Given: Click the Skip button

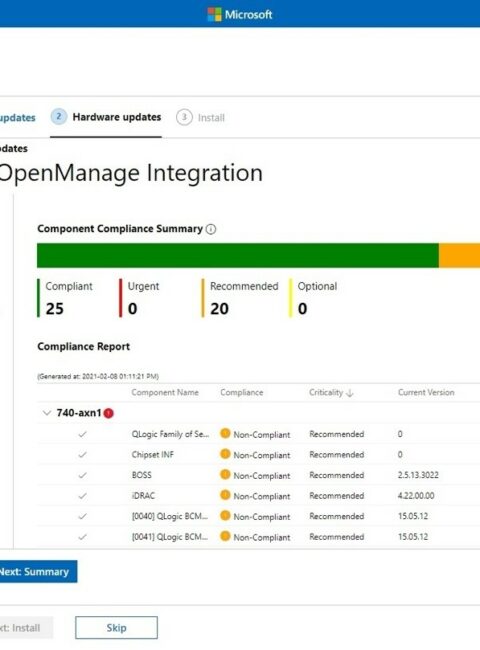Looking at the screenshot, I should [x=116, y=628].
